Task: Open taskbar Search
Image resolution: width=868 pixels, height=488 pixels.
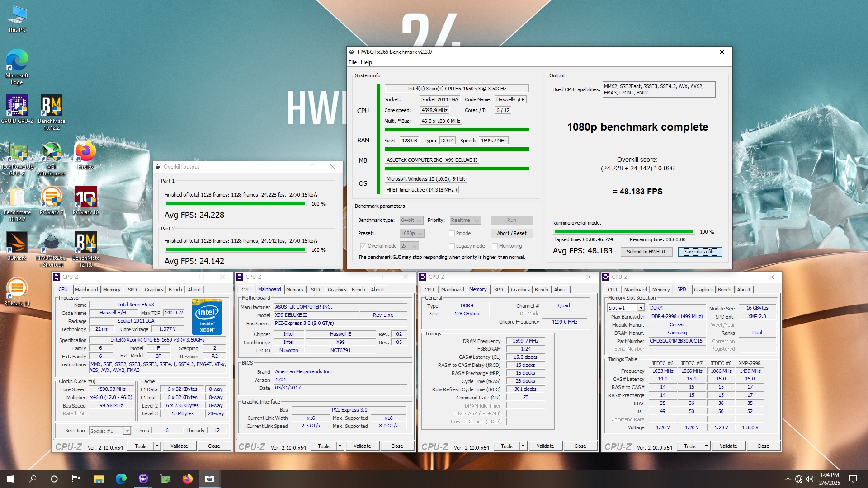Action: 33,479
